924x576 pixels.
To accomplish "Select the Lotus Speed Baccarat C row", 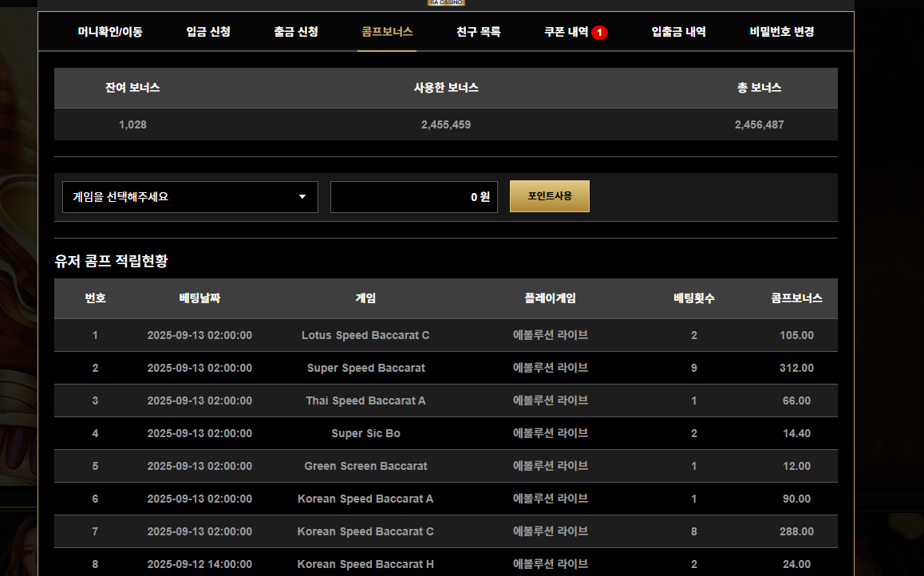I will (445, 335).
